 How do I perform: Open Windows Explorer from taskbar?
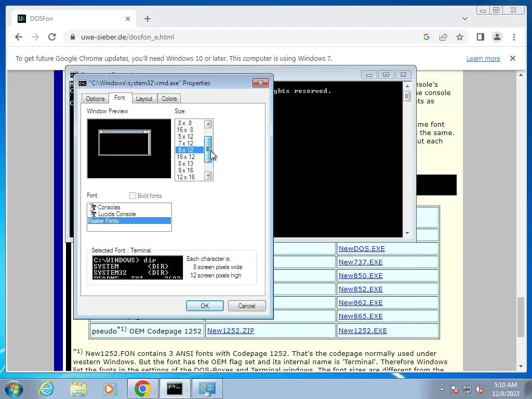tap(78, 389)
